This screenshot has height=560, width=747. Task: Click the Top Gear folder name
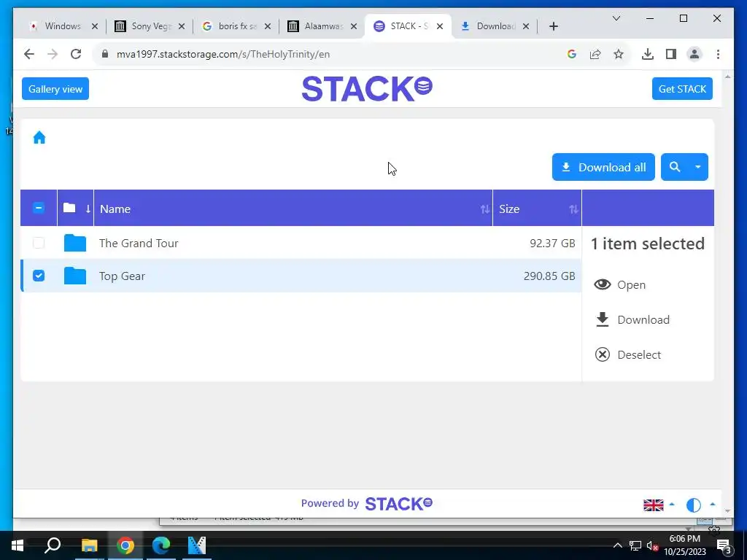[x=122, y=276]
